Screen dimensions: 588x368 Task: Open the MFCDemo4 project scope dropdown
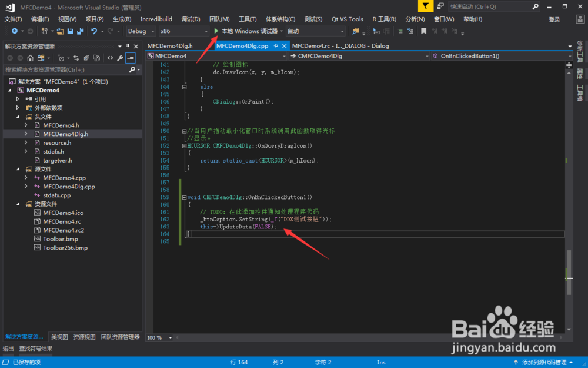216,56
